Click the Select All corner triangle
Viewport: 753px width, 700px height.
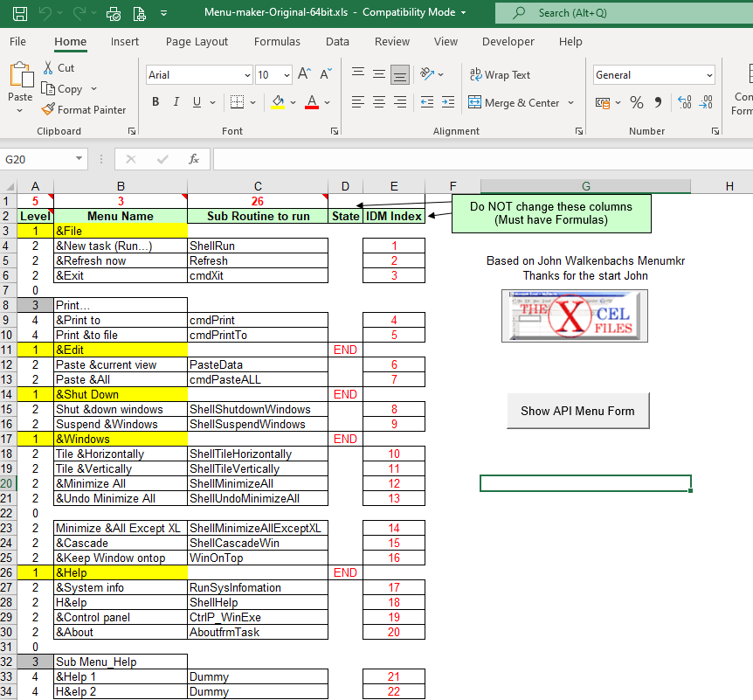click(9, 186)
